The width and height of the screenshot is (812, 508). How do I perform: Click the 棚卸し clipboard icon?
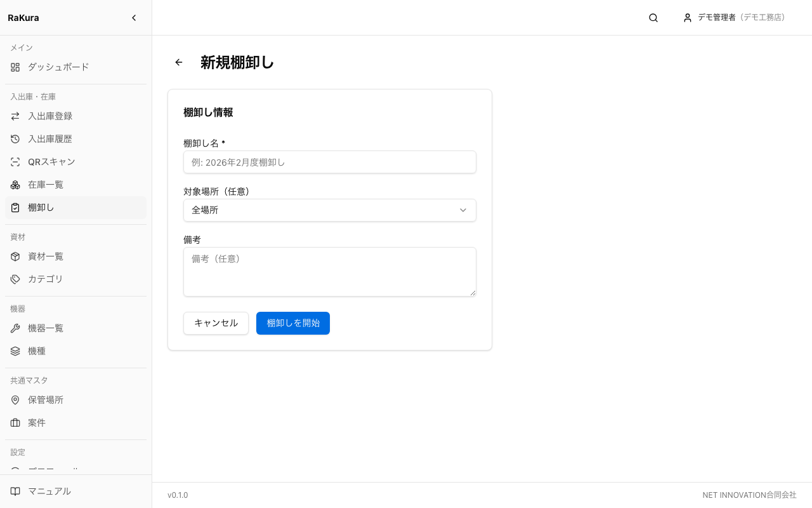tap(15, 208)
